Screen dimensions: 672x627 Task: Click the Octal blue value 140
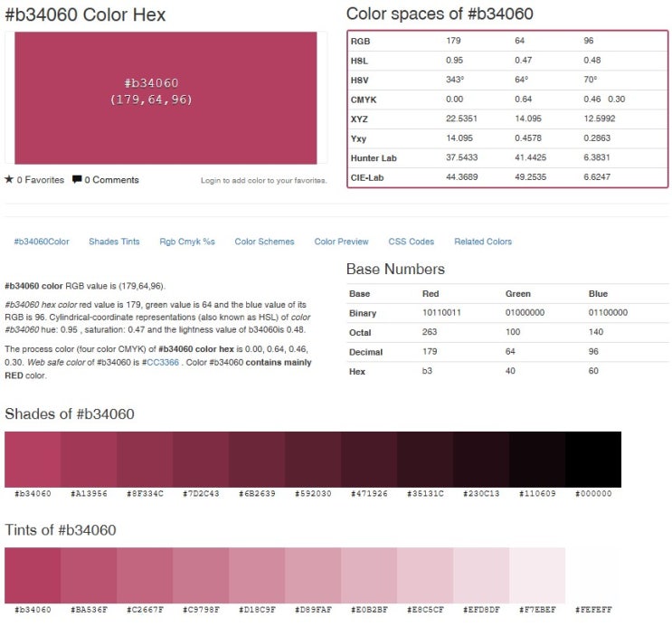596,332
